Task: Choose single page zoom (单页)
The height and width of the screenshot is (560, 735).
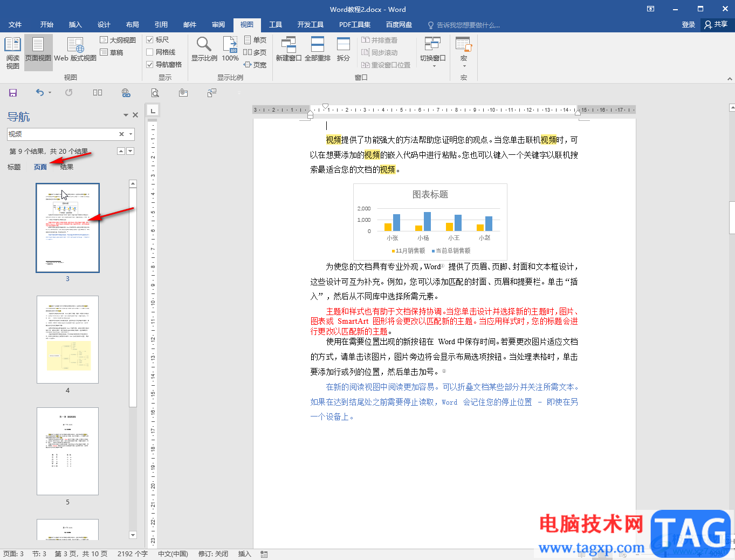Action: pyautogui.click(x=255, y=40)
